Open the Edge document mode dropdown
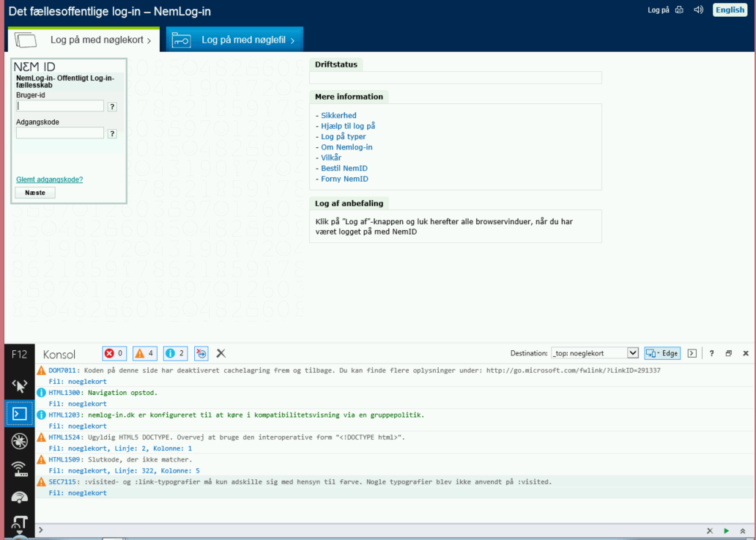The image size is (756, 540). pyautogui.click(x=662, y=353)
